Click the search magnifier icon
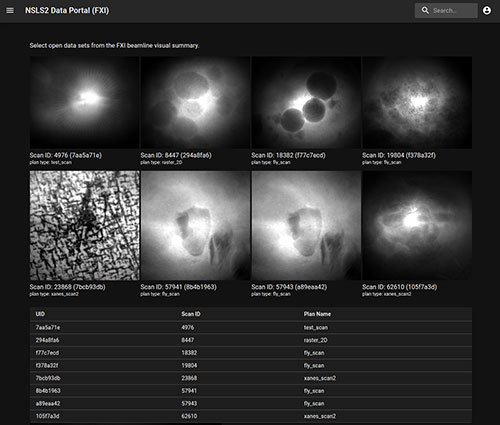This screenshot has width=500, height=425. coord(425,11)
